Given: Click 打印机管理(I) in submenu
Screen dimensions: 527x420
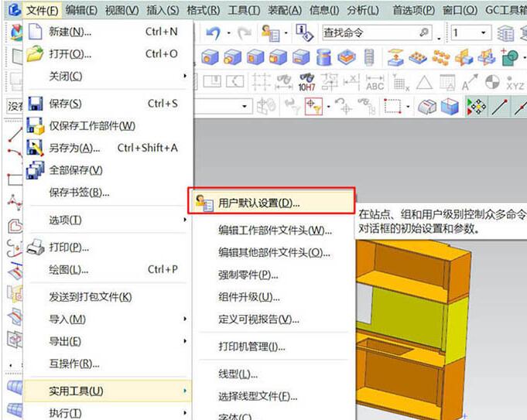Looking at the screenshot, I should [x=252, y=347].
